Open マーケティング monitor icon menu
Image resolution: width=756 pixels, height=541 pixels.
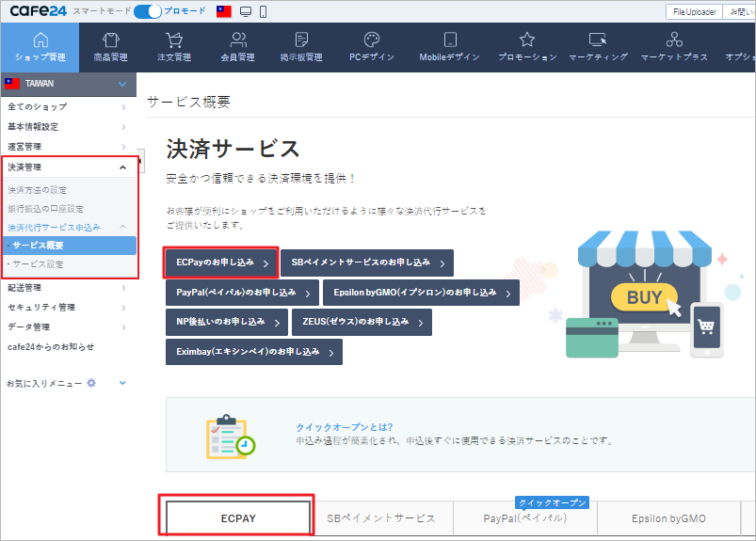point(598,40)
